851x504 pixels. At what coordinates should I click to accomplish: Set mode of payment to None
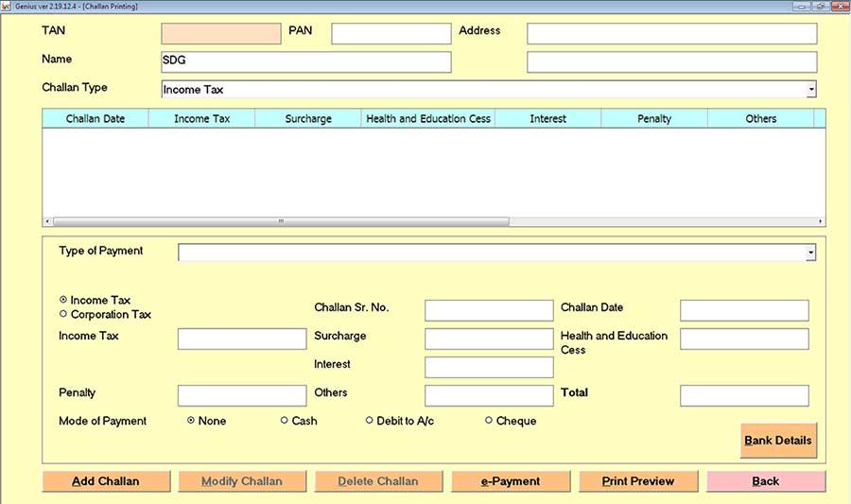point(191,421)
